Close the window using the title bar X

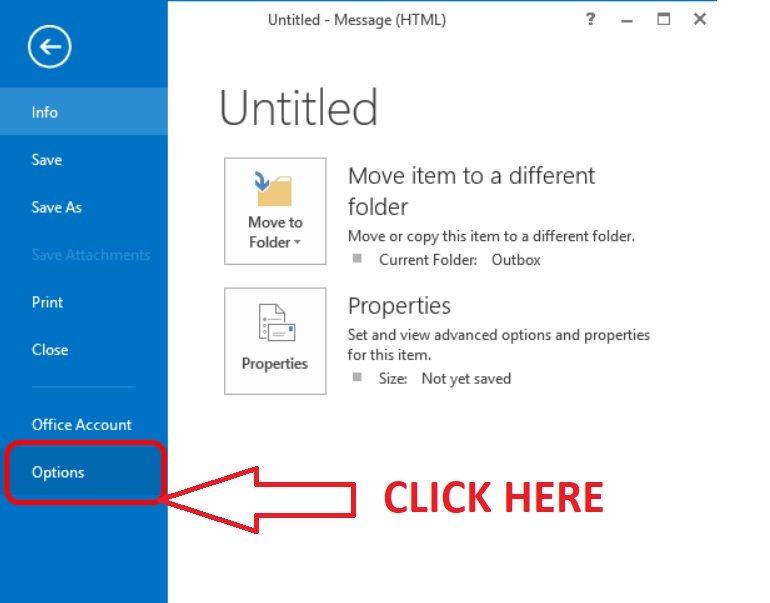click(x=700, y=19)
